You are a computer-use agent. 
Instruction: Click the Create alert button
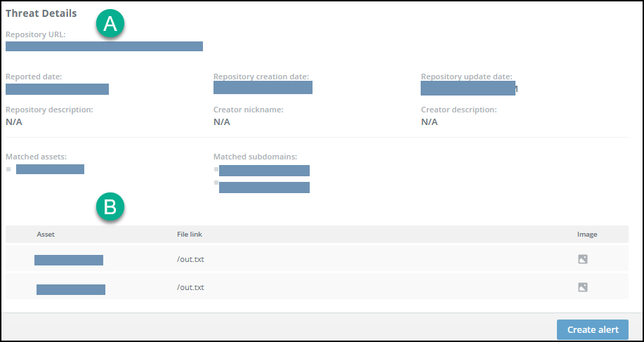[x=592, y=329]
